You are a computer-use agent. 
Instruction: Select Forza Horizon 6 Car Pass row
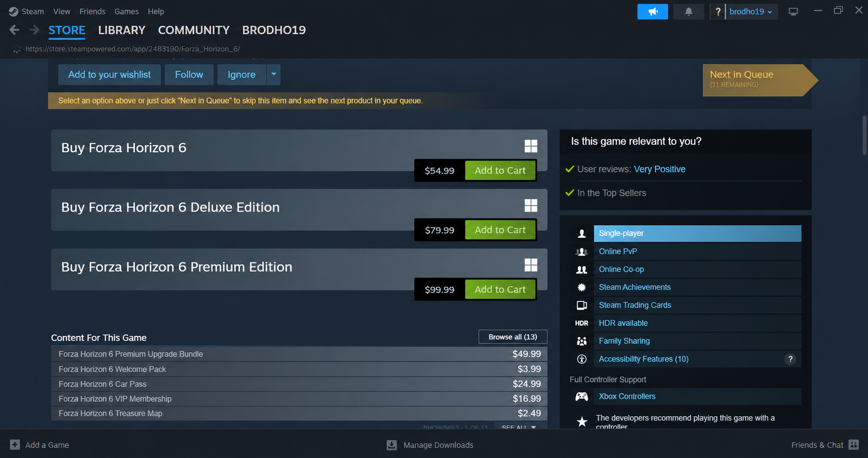point(299,384)
